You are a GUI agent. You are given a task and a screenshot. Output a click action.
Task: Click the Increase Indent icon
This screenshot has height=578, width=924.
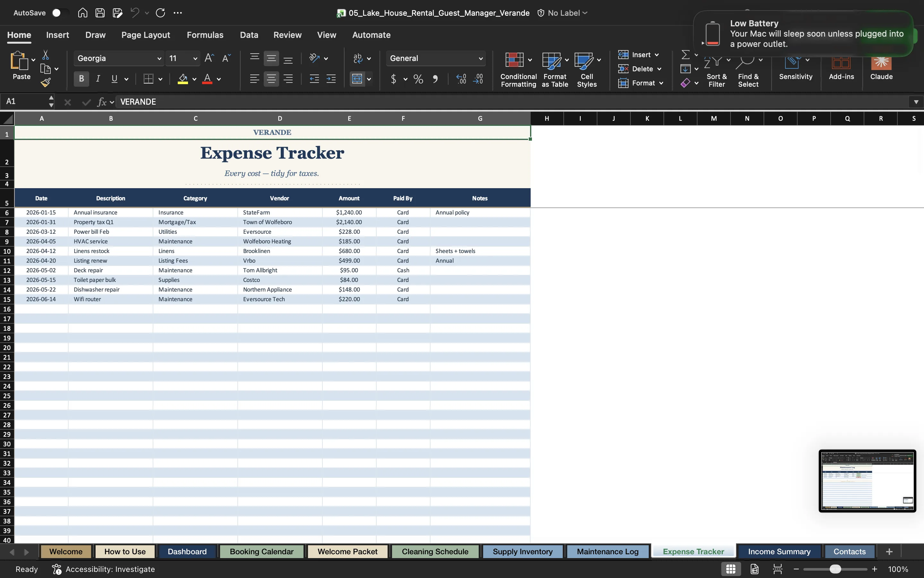331,79
